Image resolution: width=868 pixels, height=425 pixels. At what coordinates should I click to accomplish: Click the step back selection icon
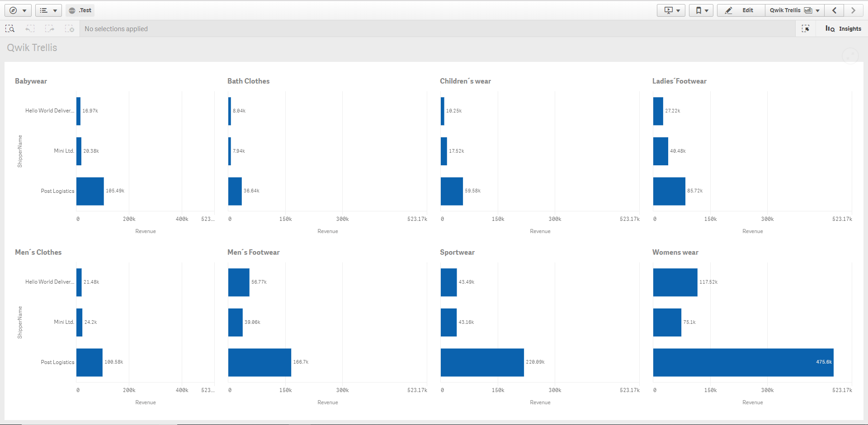point(29,28)
